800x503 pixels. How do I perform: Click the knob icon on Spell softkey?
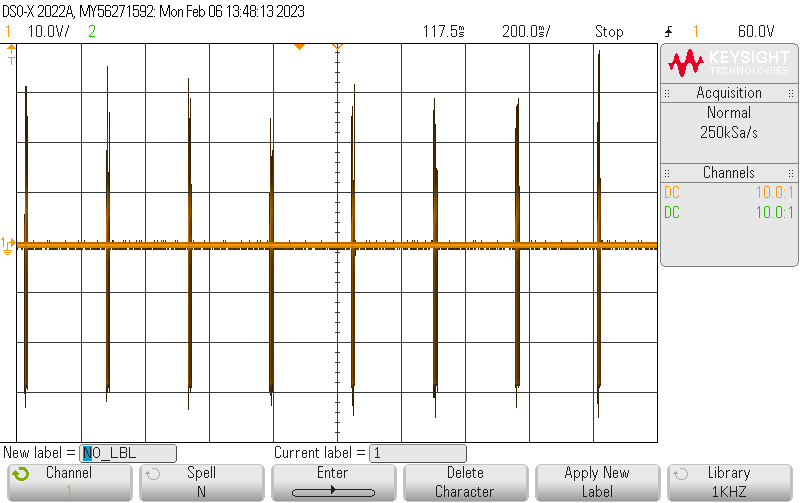(152, 474)
